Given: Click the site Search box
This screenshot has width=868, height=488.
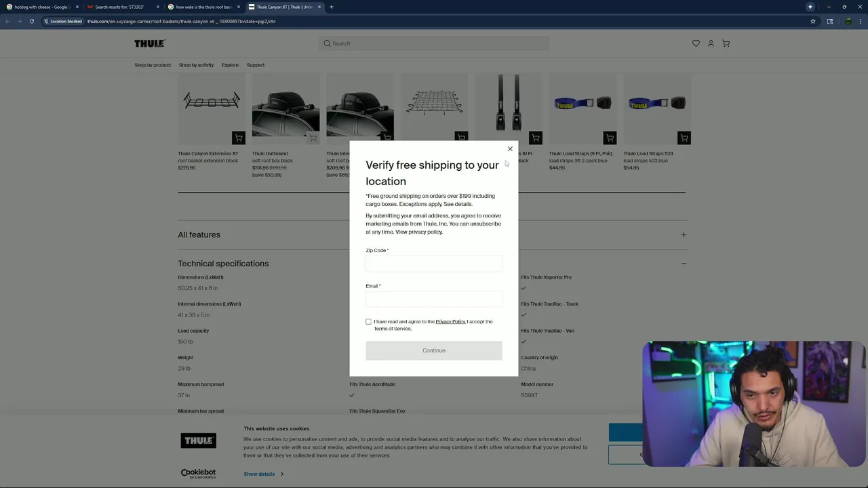Looking at the screenshot, I should [434, 43].
